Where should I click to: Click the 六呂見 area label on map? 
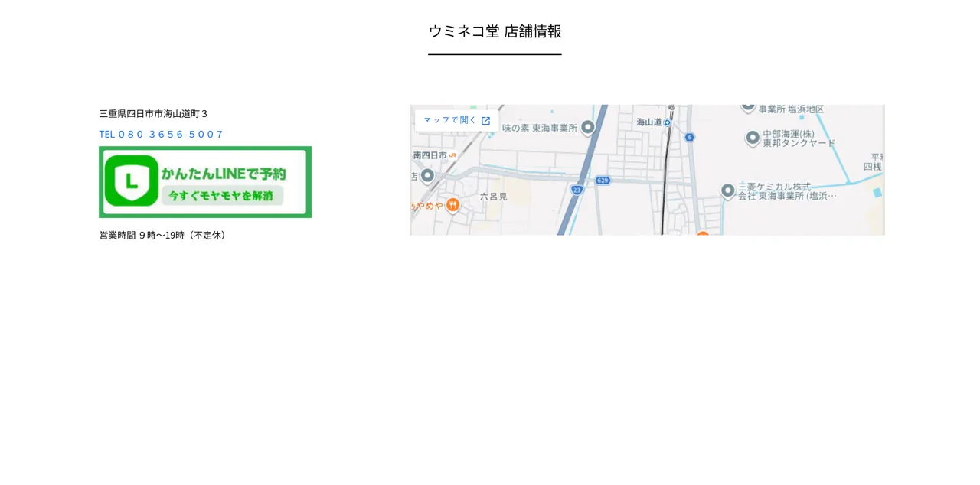point(493,197)
